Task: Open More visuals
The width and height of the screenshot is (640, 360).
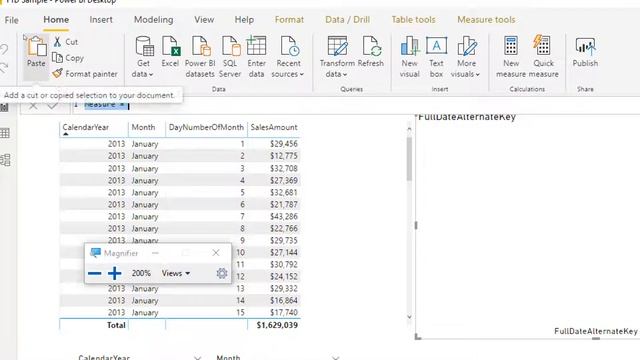Action: point(466,57)
